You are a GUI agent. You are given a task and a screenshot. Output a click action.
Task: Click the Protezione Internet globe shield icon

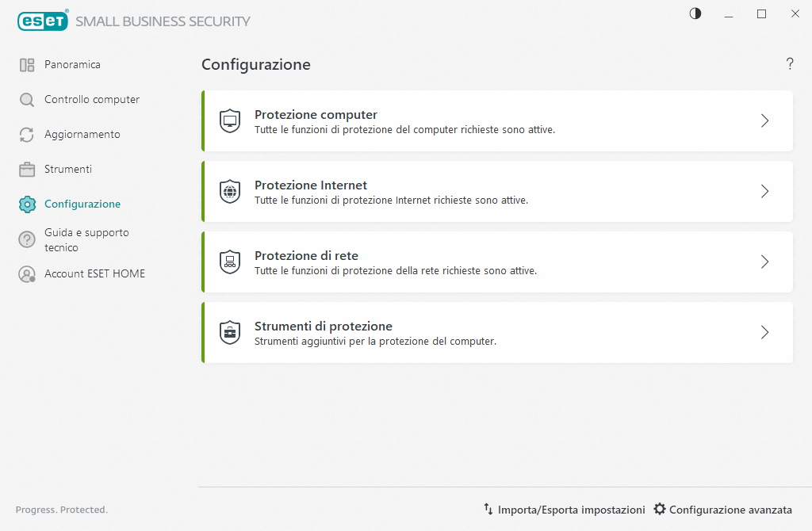click(x=230, y=191)
